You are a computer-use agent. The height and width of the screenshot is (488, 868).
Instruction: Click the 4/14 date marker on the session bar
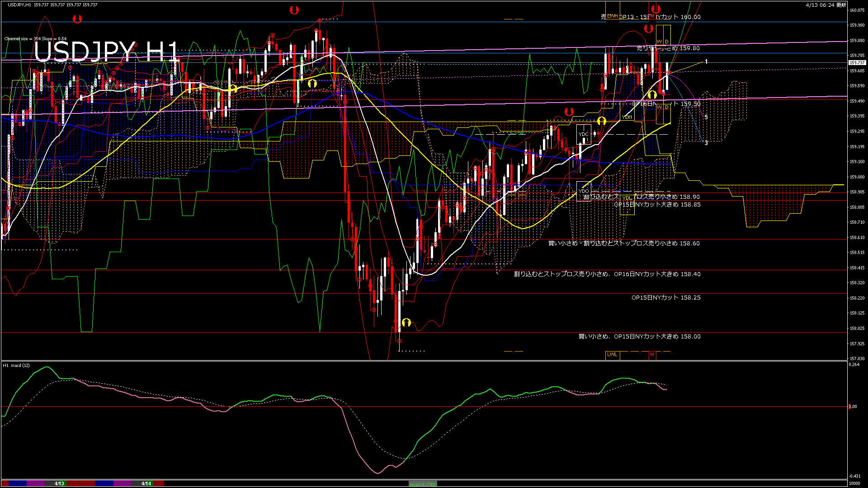pos(146,483)
